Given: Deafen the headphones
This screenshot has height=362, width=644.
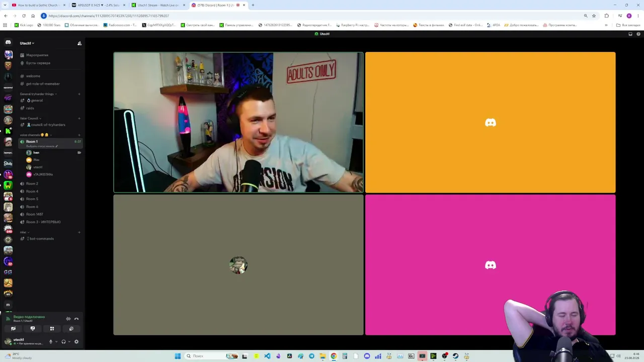Looking at the screenshot, I should tap(63, 342).
